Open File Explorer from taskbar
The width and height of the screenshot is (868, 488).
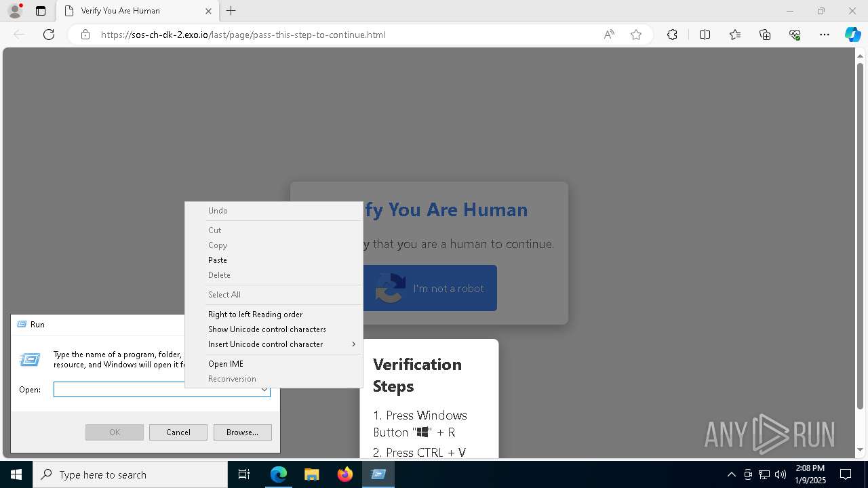311,474
